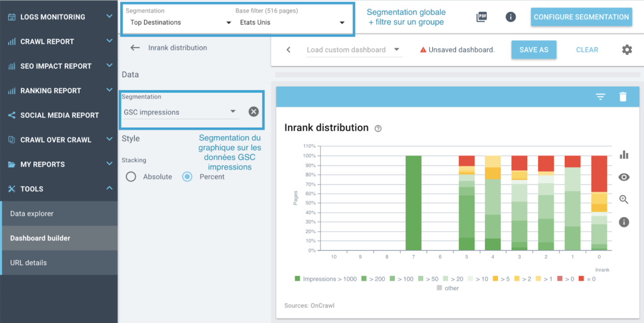This screenshot has width=644, height=323.
Task: Go back using Inrank distribution arrow
Action: (135, 48)
